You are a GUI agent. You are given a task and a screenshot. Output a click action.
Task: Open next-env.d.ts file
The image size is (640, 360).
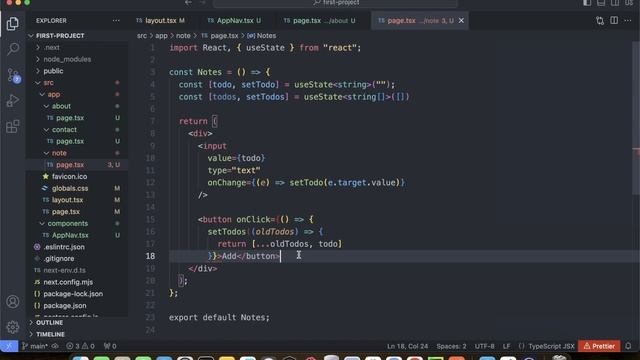tap(64, 271)
